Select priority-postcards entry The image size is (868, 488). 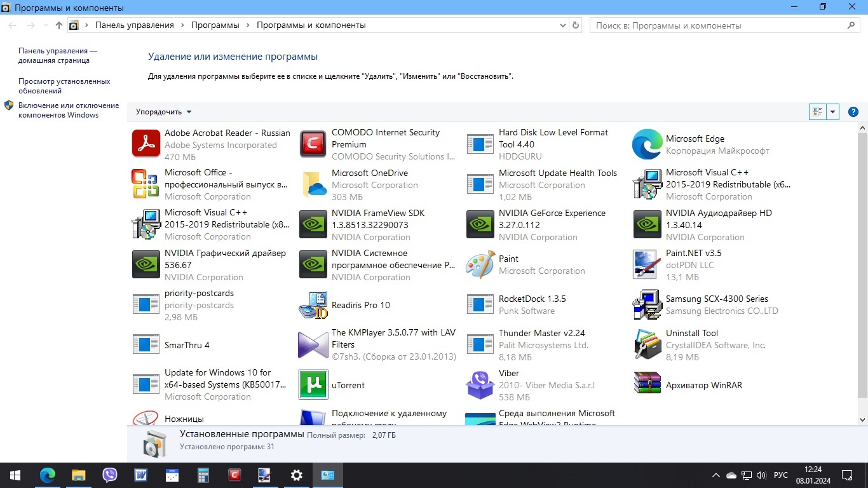click(210, 305)
